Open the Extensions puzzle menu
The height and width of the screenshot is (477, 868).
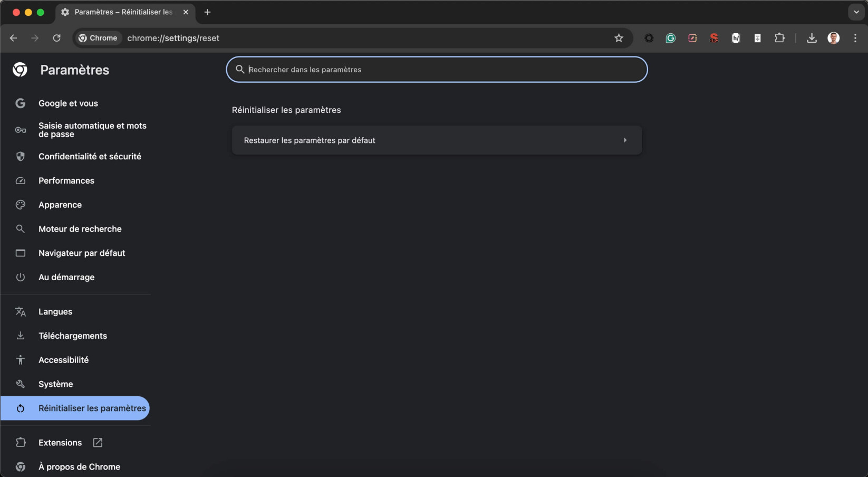779,38
